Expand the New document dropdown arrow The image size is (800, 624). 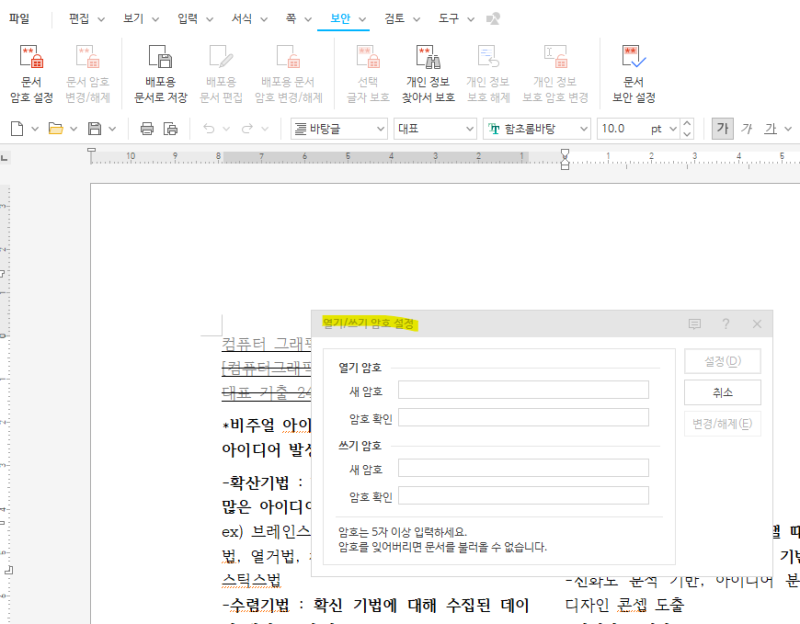(35, 129)
